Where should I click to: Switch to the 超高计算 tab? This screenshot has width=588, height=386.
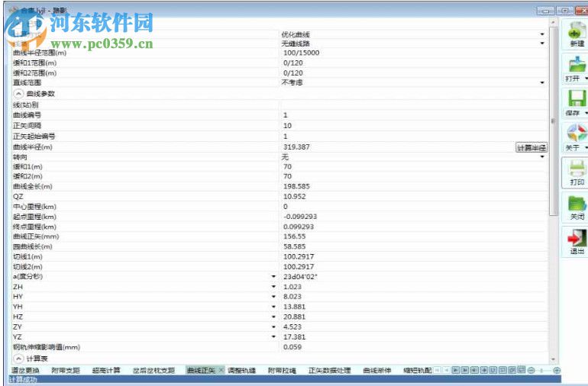click(x=106, y=370)
